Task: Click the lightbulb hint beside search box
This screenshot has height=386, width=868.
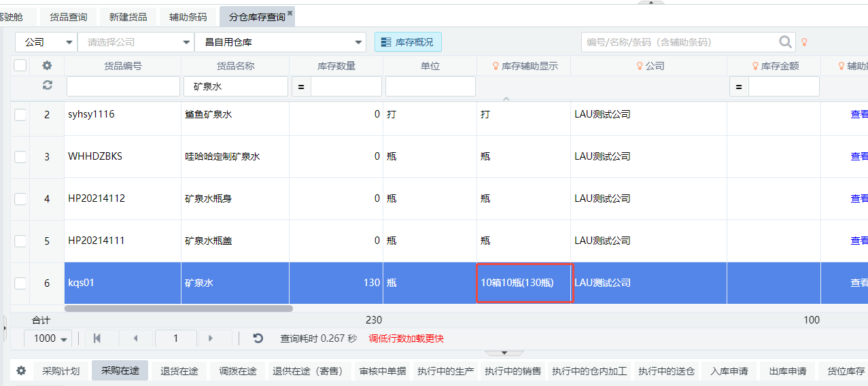Action: pyautogui.click(x=804, y=42)
